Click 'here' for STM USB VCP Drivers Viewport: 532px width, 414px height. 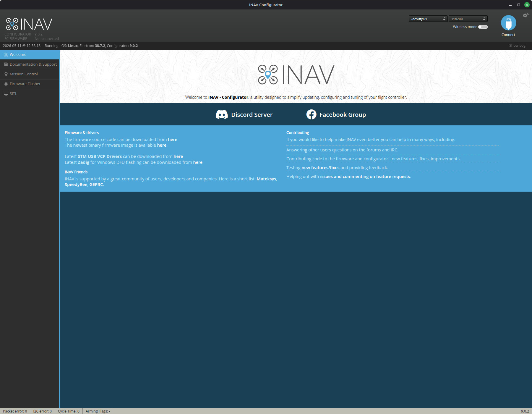coord(178,156)
